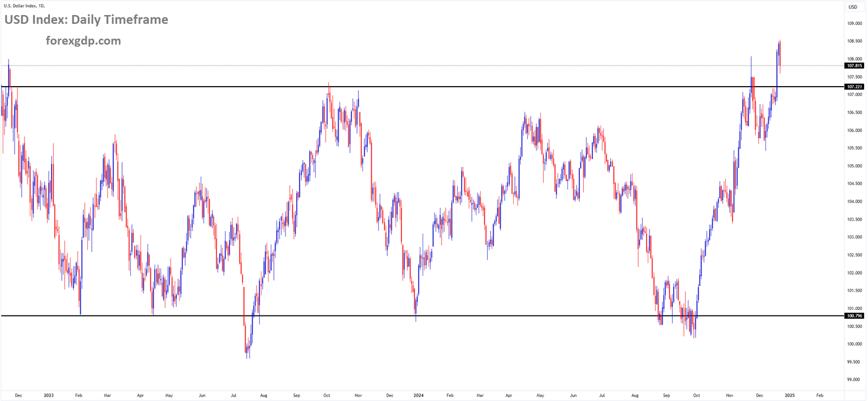Viewport: 868px width, 401px height.
Task: Click the 103.000 price axis label
Action: [854, 237]
